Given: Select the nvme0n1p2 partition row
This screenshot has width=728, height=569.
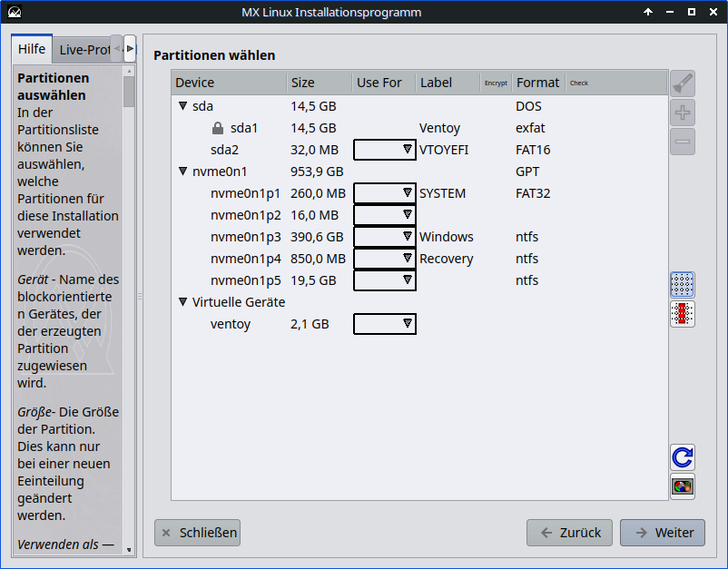Looking at the screenshot, I should coord(419,215).
